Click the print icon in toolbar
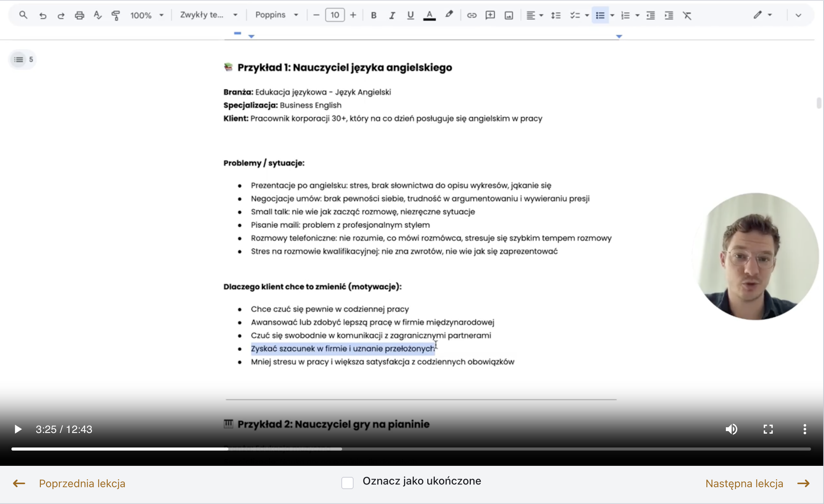 click(x=79, y=15)
